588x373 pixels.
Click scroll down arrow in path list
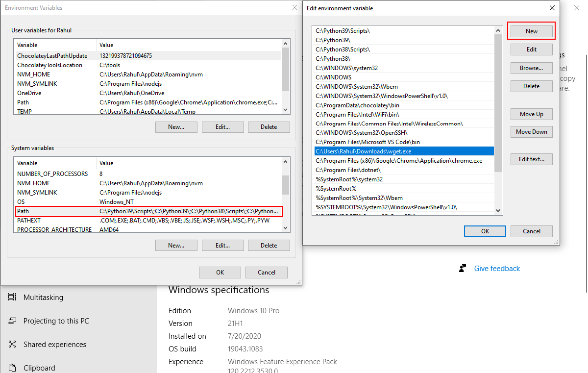point(498,211)
